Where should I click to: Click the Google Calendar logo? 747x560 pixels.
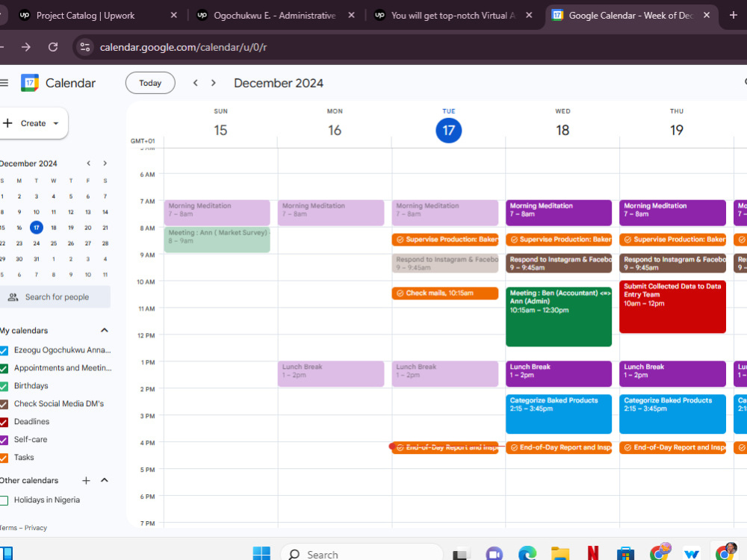(30, 83)
